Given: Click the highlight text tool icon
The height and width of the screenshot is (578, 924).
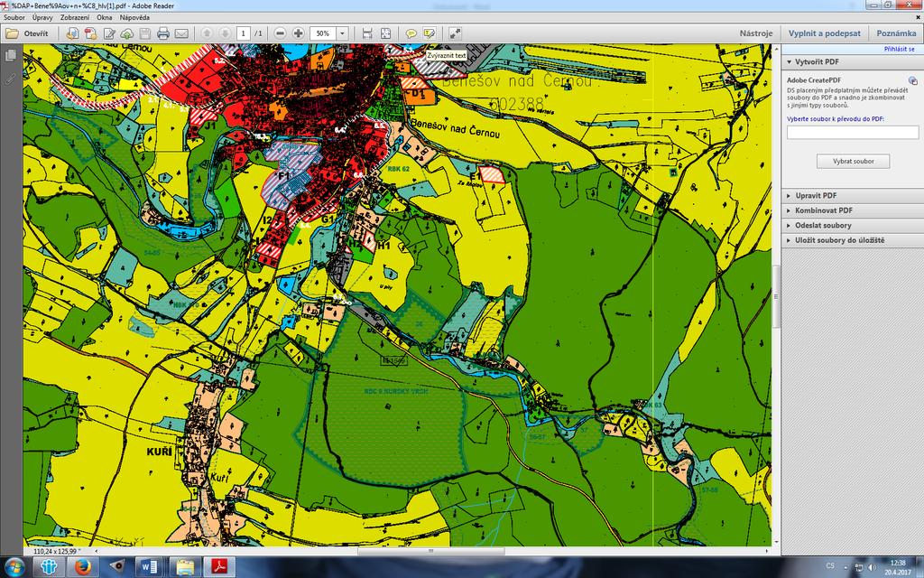Looking at the screenshot, I should pos(429,33).
